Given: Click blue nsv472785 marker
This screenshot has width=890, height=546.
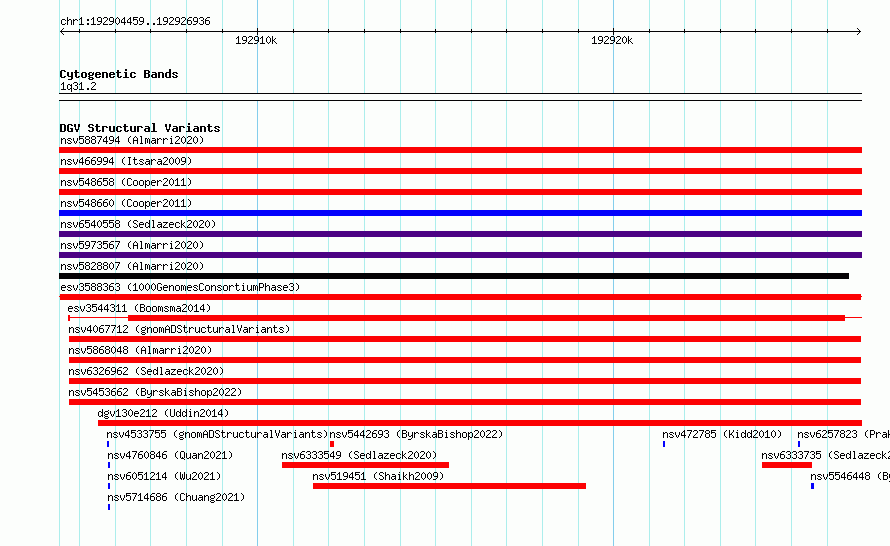Looking at the screenshot, I should (664, 444).
